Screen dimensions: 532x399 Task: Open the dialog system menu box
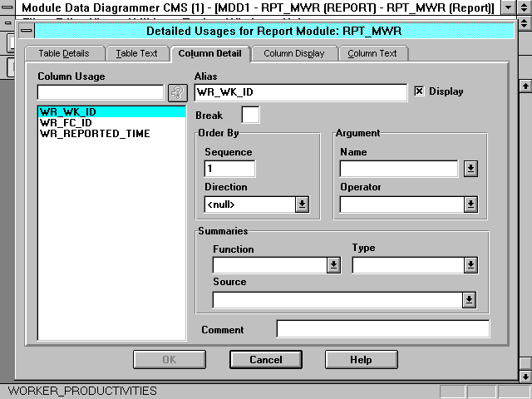27,31
